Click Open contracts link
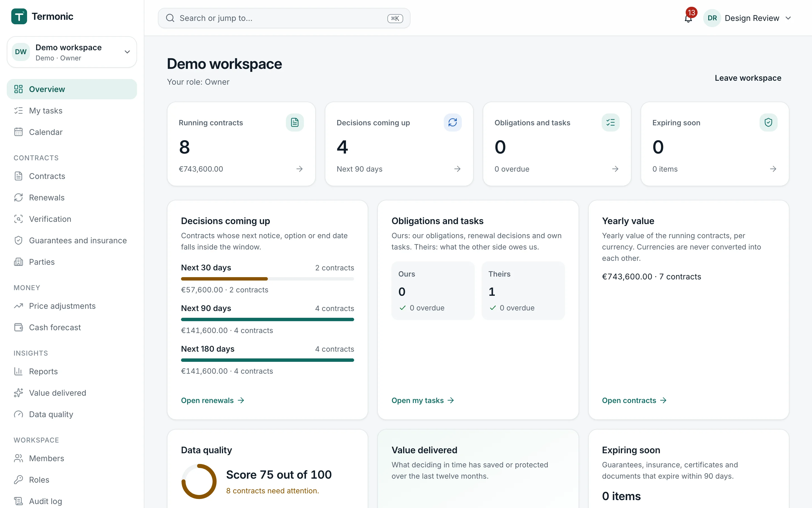The image size is (812, 508). [x=634, y=400]
